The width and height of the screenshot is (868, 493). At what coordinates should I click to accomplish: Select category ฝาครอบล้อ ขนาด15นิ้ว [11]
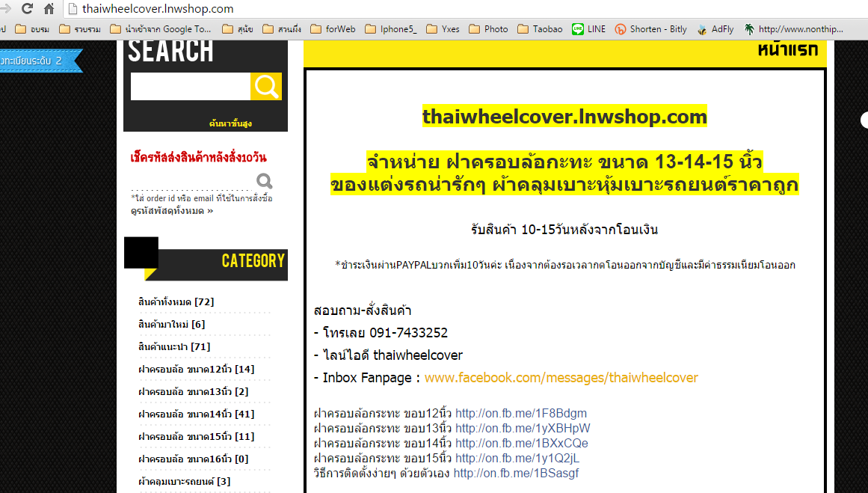pos(197,436)
